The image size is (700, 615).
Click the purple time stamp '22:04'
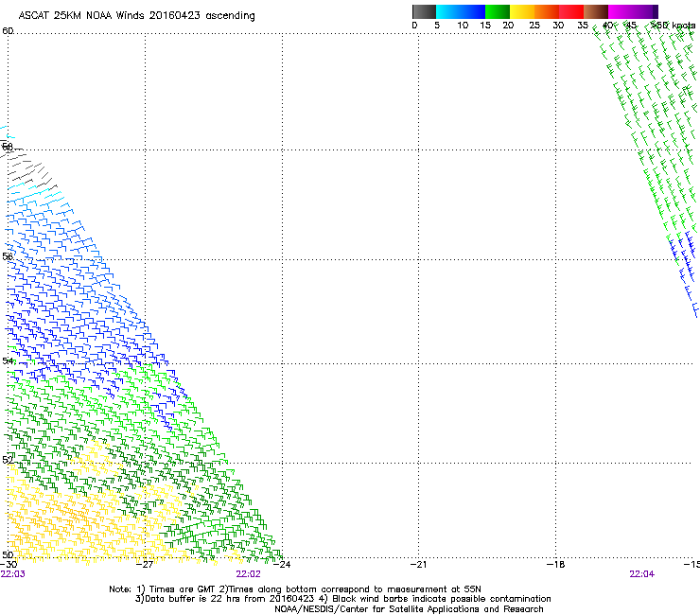[642, 574]
